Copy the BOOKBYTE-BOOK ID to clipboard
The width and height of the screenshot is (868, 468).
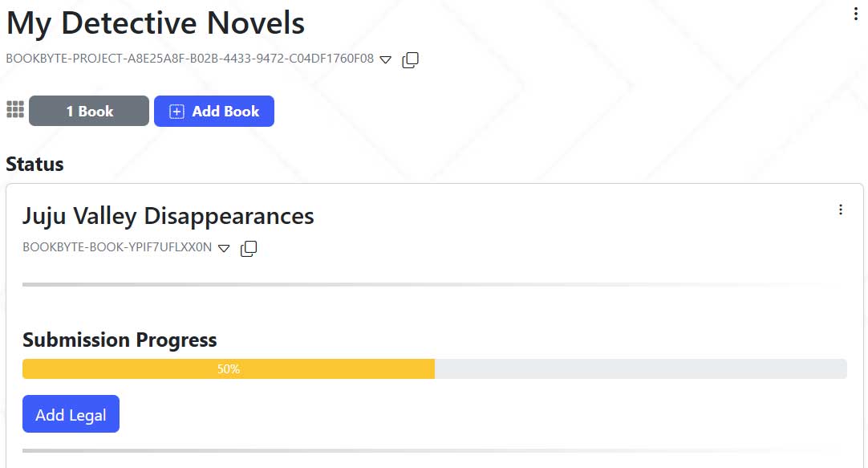[249, 248]
